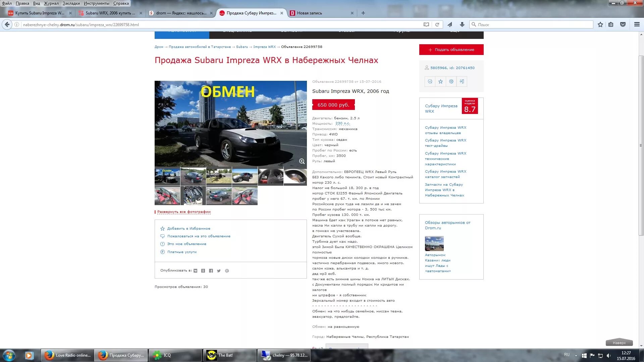Viewport: 644px width, 362px height.
Task: Click the reload page icon
Action: click(x=437, y=24)
